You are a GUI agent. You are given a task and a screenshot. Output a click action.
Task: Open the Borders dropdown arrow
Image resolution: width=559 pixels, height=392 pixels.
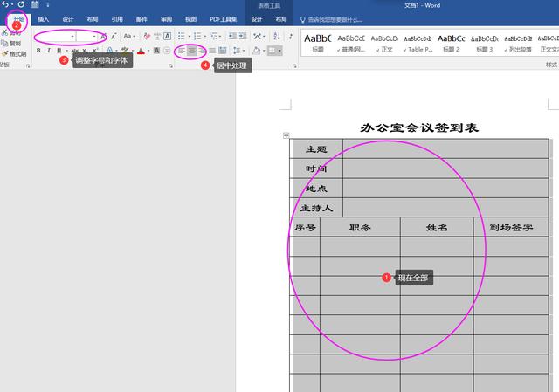point(279,51)
